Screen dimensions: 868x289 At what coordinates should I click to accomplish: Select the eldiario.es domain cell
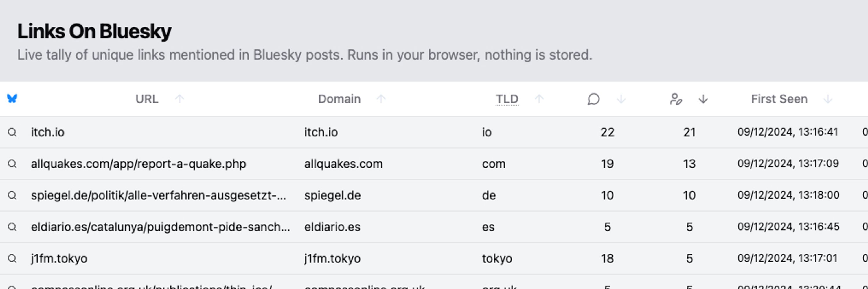332,227
